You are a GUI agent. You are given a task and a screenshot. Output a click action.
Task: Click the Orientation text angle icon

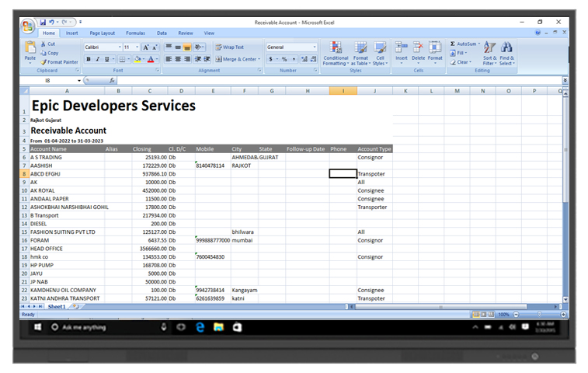[x=198, y=47]
